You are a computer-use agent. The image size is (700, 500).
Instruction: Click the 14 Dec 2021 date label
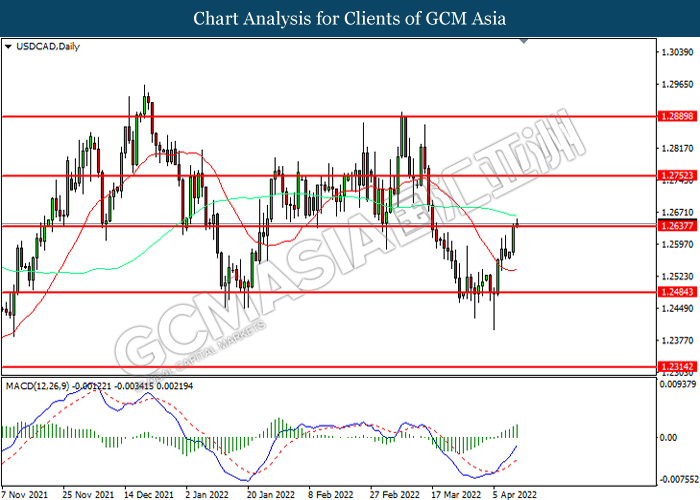pos(149,495)
